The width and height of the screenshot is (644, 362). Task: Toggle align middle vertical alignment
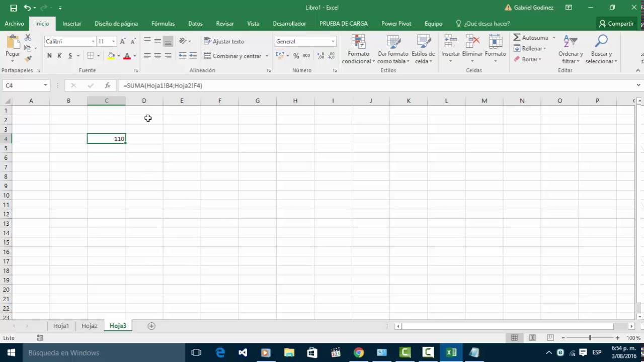pos(157,41)
